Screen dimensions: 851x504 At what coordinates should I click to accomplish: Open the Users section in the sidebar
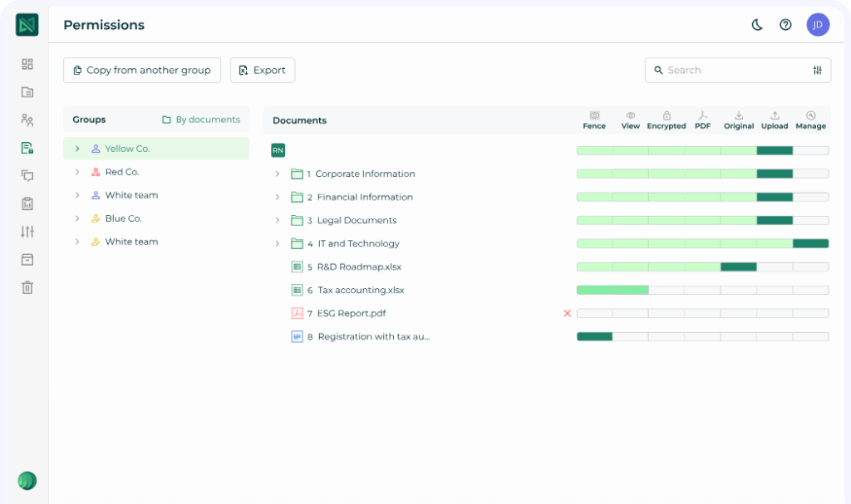[27, 120]
